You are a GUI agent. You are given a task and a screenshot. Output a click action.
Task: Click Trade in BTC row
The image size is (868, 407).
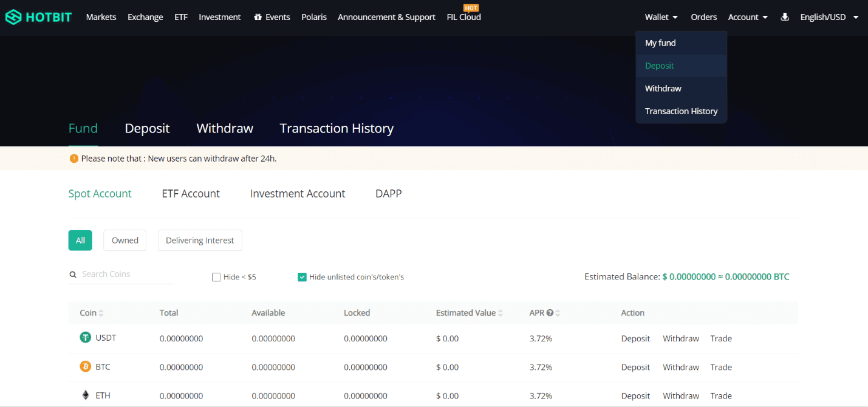pos(721,367)
